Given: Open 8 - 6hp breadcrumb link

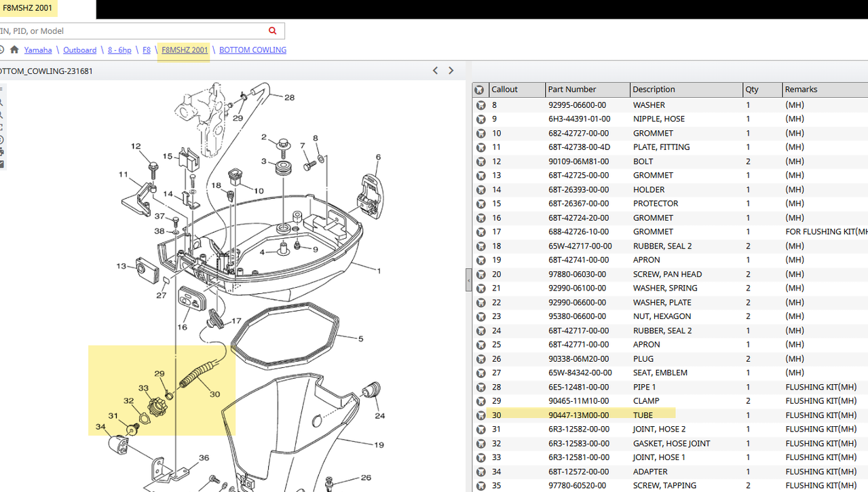Looking at the screenshot, I should point(119,50).
